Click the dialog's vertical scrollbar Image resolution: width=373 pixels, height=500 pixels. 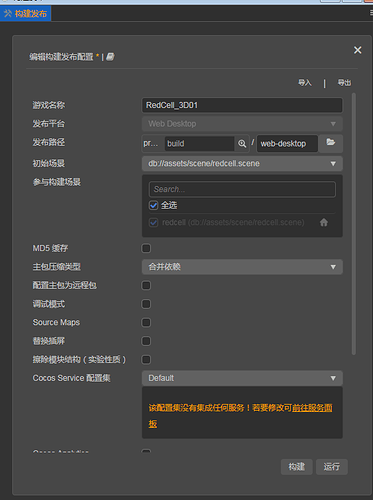coord(354,224)
